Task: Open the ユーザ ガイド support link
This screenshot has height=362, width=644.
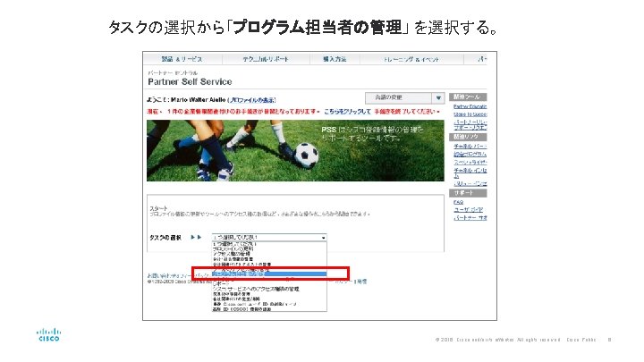Action: coord(468,209)
